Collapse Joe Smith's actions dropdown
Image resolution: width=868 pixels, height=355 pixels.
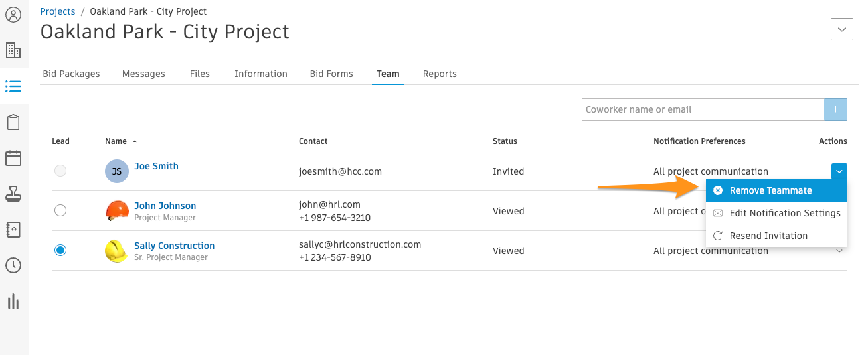tap(839, 171)
